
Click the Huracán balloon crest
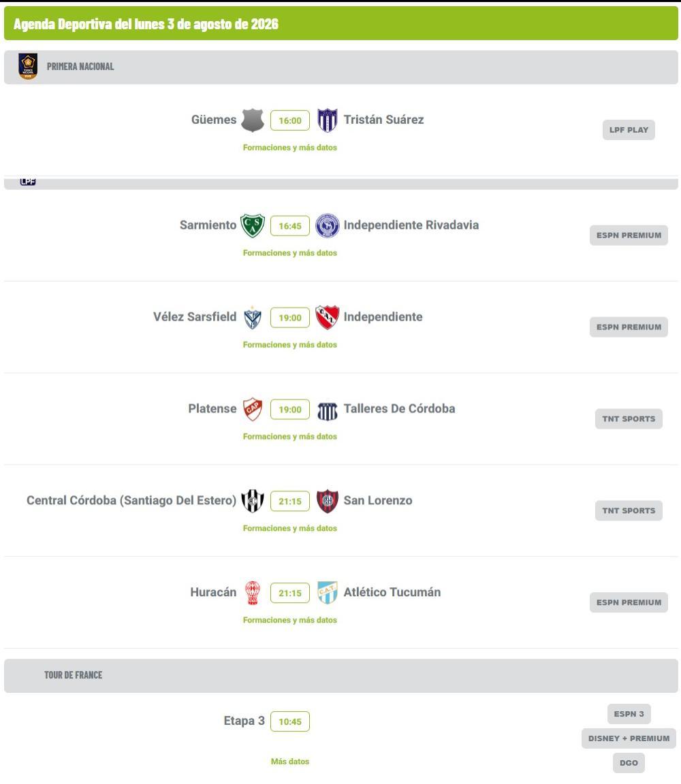click(x=253, y=593)
